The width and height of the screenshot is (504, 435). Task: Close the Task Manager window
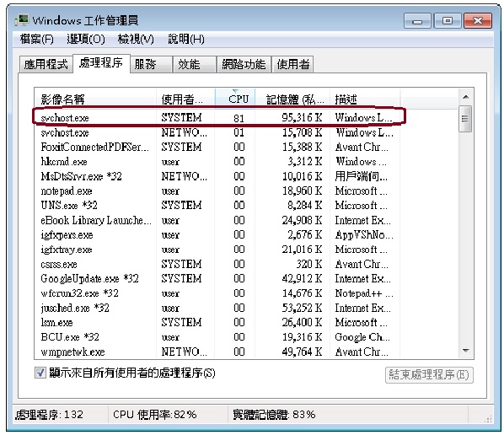478,21
